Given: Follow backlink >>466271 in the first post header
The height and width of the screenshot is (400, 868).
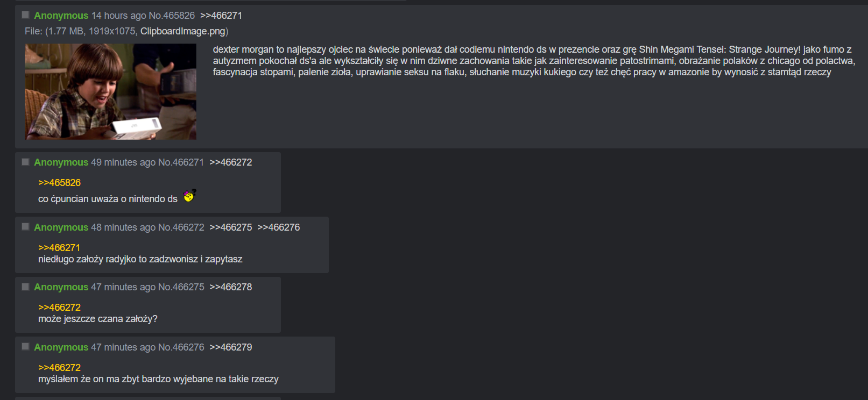Looking at the screenshot, I should coord(221,16).
